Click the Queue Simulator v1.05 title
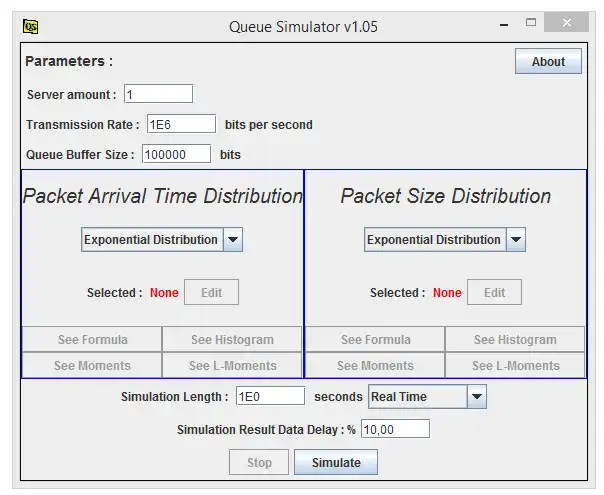This screenshot has height=495, width=604. [x=303, y=27]
